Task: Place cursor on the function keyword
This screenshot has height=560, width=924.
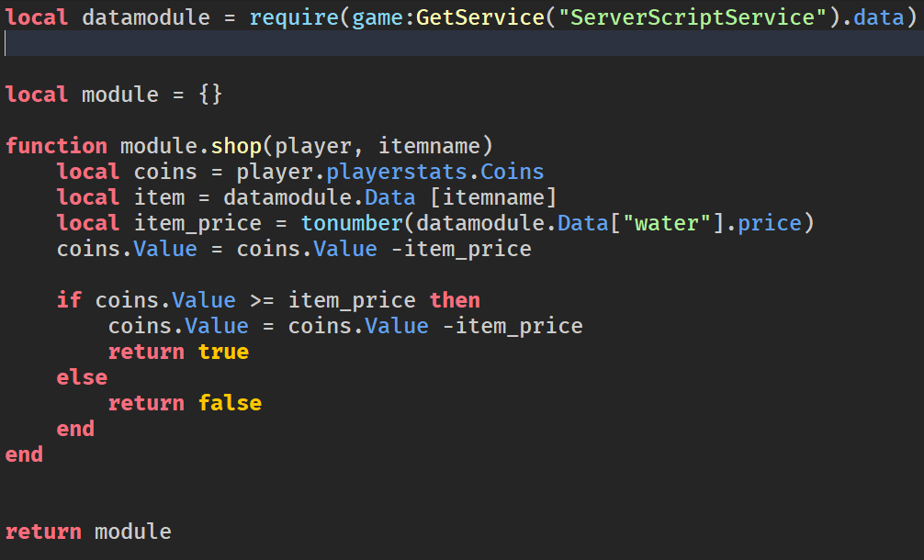Action: pyautogui.click(x=55, y=145)
